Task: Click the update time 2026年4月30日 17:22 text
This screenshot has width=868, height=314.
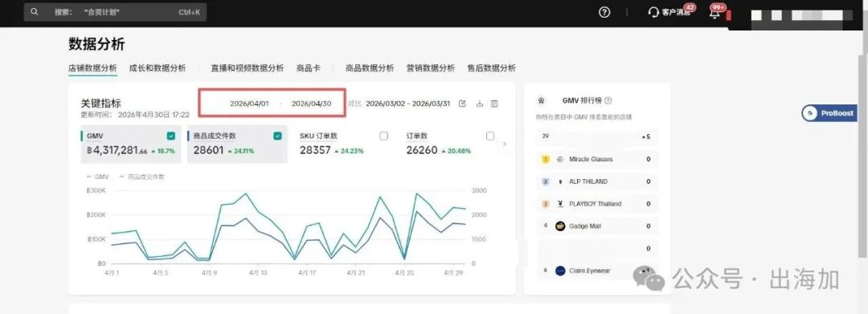Action: [x=135, y=114]
